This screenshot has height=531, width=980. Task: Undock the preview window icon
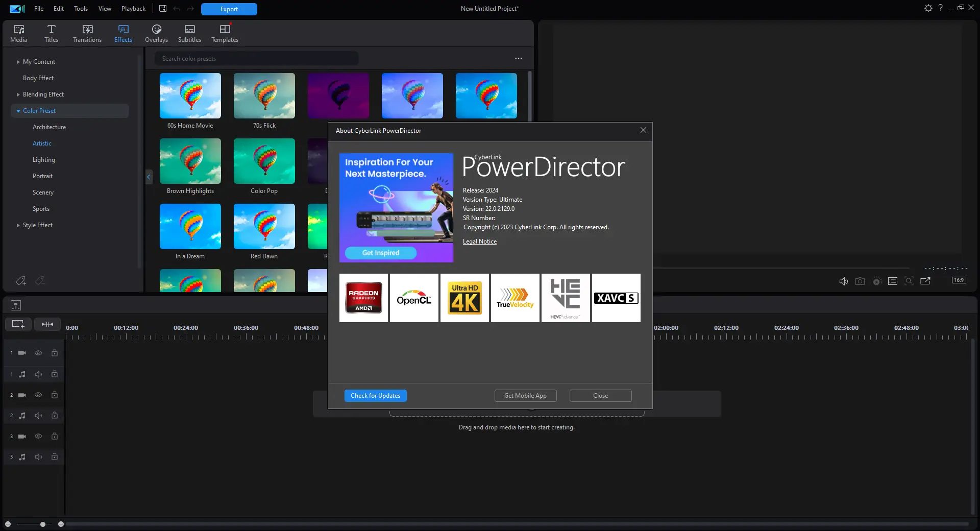(925, 281)
